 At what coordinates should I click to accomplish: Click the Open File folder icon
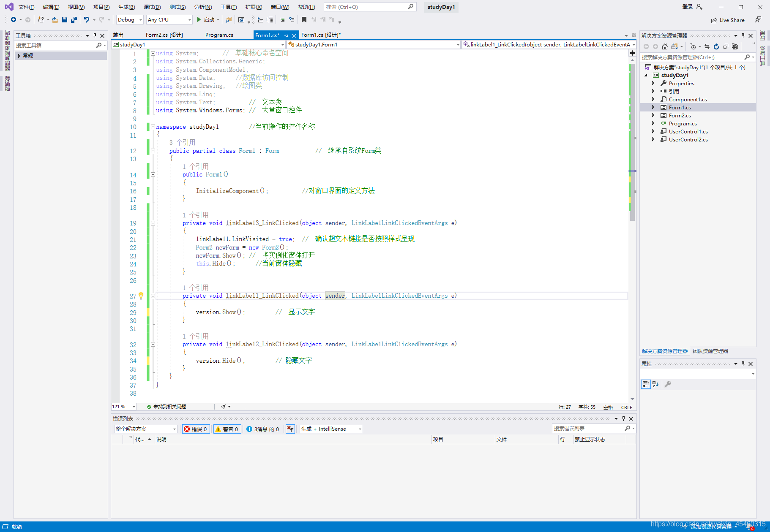tap(55, 20)
